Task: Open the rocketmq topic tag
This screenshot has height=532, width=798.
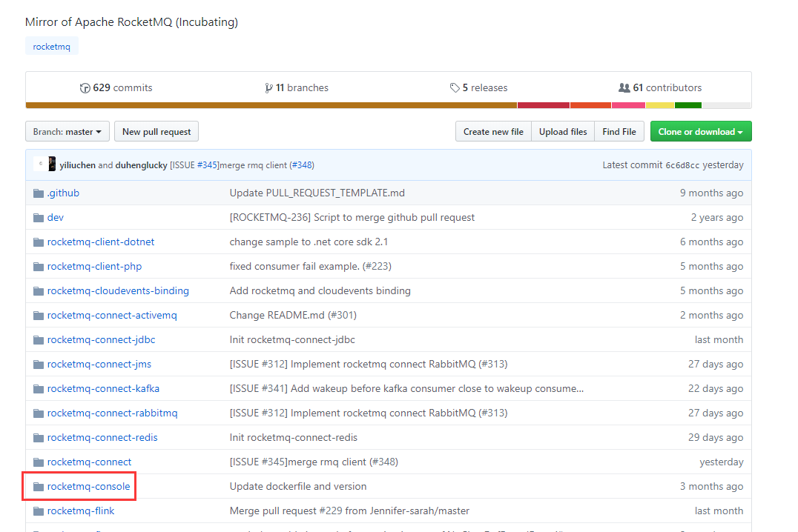Action: coord(52,46)
